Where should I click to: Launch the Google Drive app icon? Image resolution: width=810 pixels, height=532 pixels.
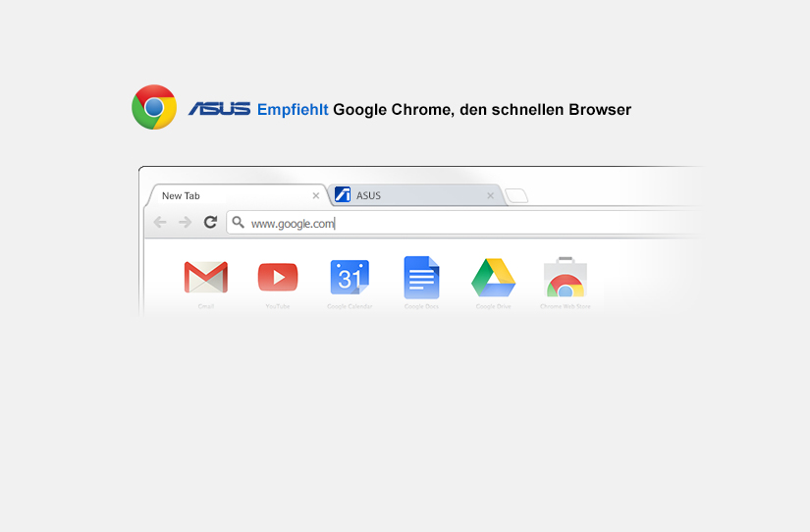click(493, 278)
